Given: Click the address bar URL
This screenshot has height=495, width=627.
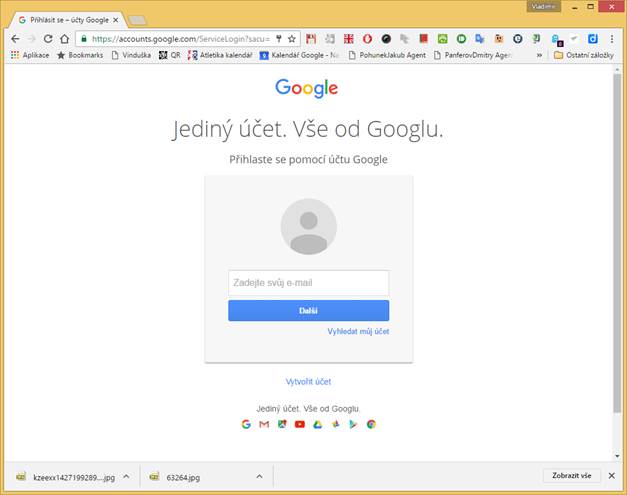Looking at the screenshot, I should click(x=181, y=39).
